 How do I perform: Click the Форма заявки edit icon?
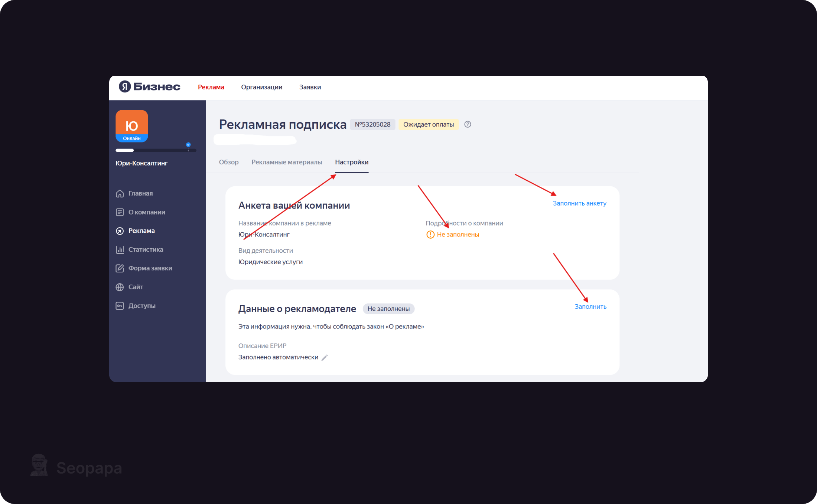click(120, 268)
